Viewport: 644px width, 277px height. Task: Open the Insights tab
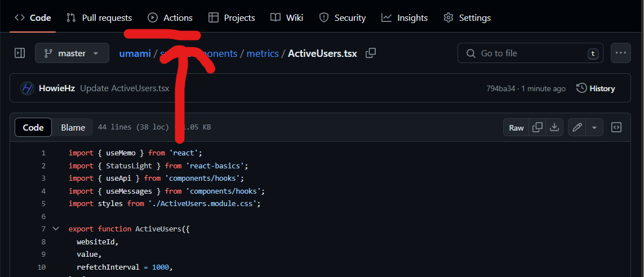tap(405, 18)
